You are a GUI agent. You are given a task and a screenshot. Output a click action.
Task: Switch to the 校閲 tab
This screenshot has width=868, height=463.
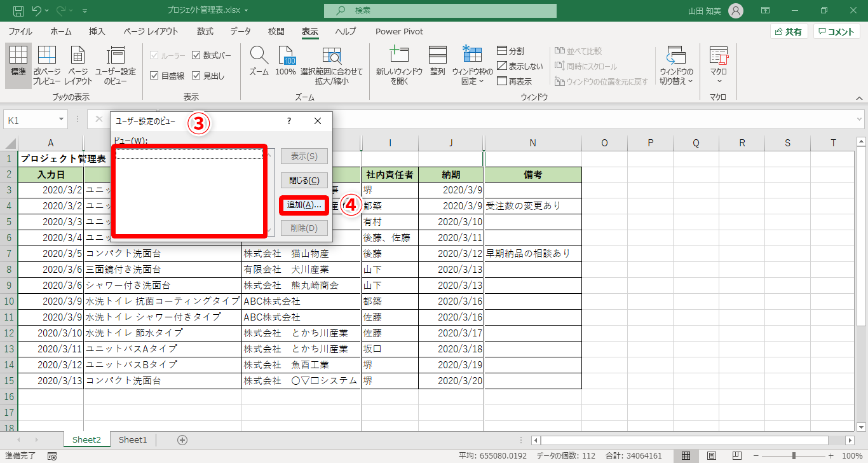pyautogui.click(x=276, y=31)
